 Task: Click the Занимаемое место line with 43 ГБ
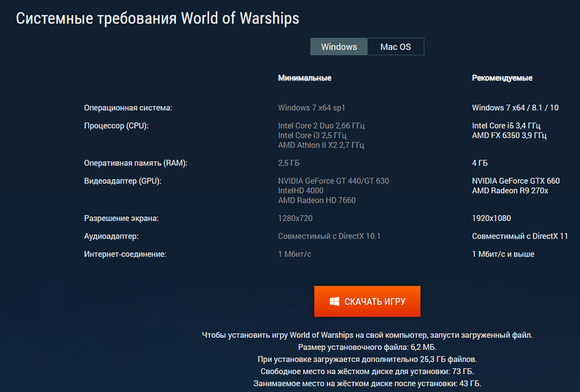(x=368, y=383)
